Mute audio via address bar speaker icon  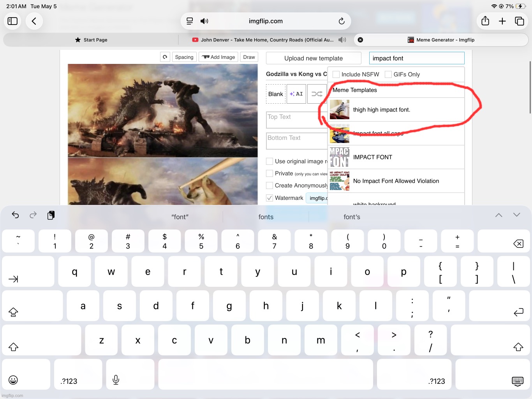tap(204, 21)
